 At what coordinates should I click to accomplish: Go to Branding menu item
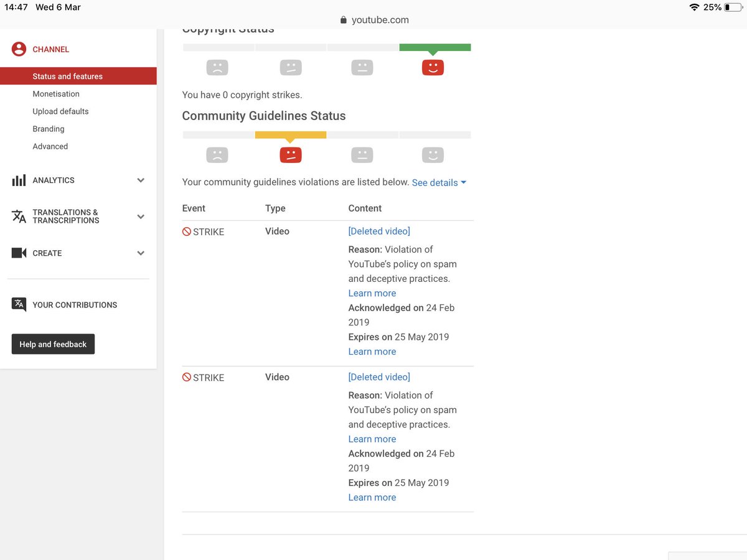click(x=49, y=129)
